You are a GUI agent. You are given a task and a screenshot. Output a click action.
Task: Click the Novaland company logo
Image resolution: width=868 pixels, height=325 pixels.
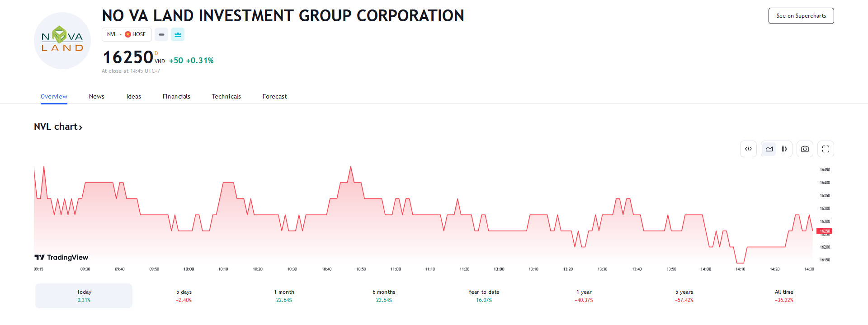click(62, 41)
